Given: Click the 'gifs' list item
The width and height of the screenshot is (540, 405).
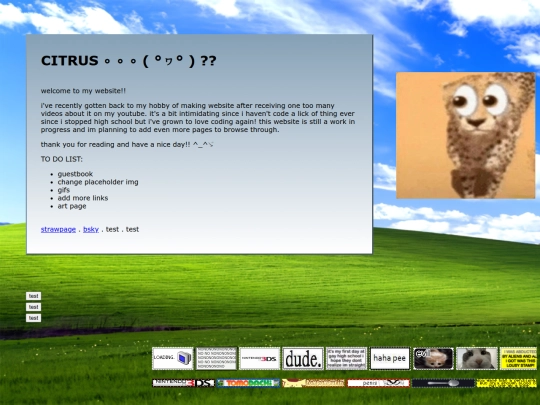Looking at the screenshot, I should coord(64,190).
